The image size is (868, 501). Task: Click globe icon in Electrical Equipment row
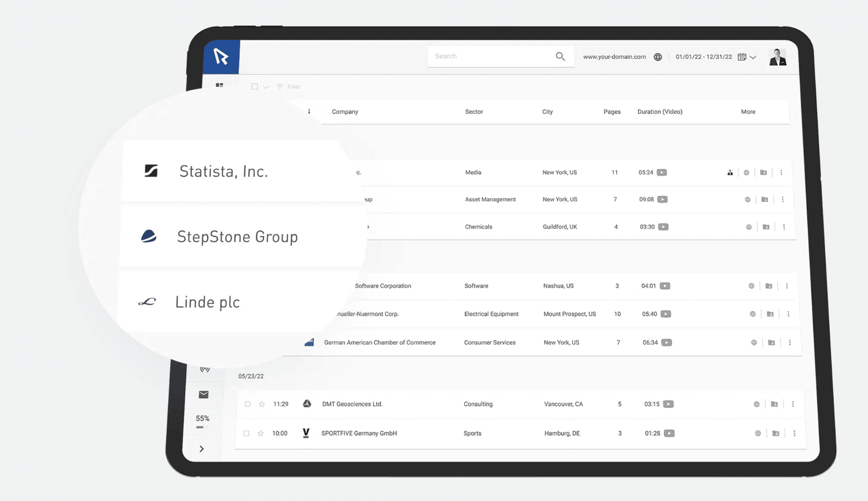click(x=753, y=314)
